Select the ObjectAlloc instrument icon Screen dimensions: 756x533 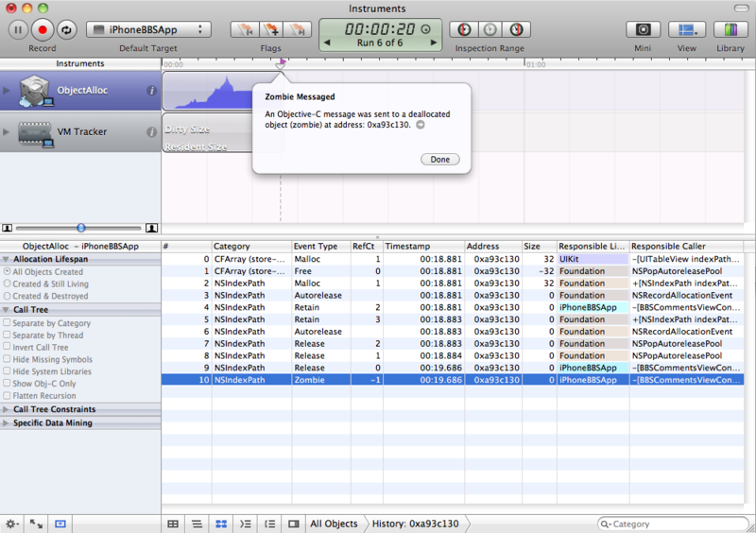coord(35,91)
